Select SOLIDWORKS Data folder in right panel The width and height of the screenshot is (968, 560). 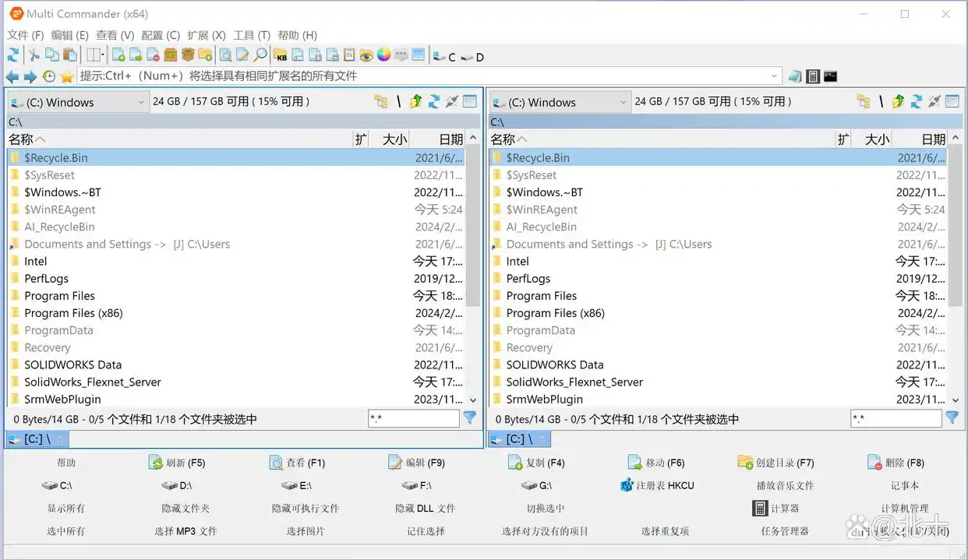coord(719,365)
